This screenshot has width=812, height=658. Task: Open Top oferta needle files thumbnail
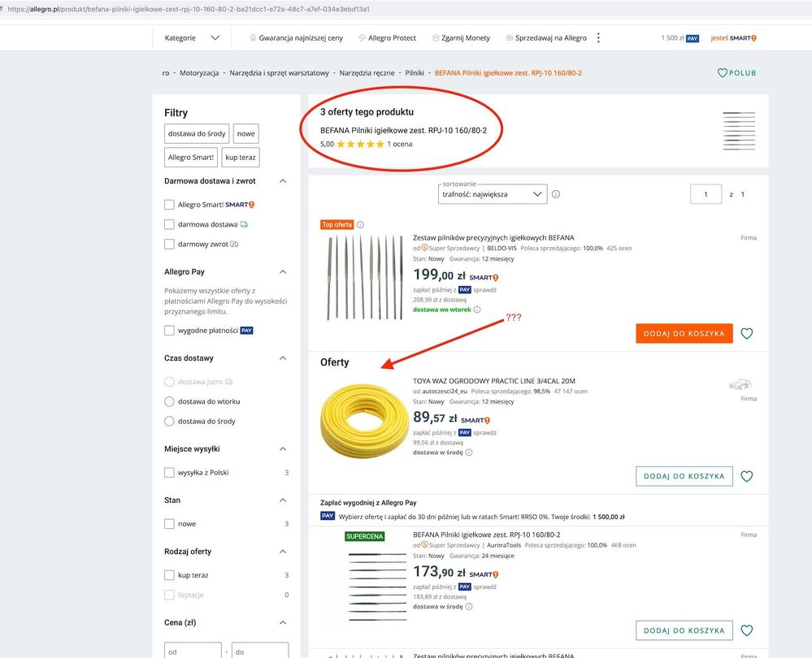click(365, 278)
